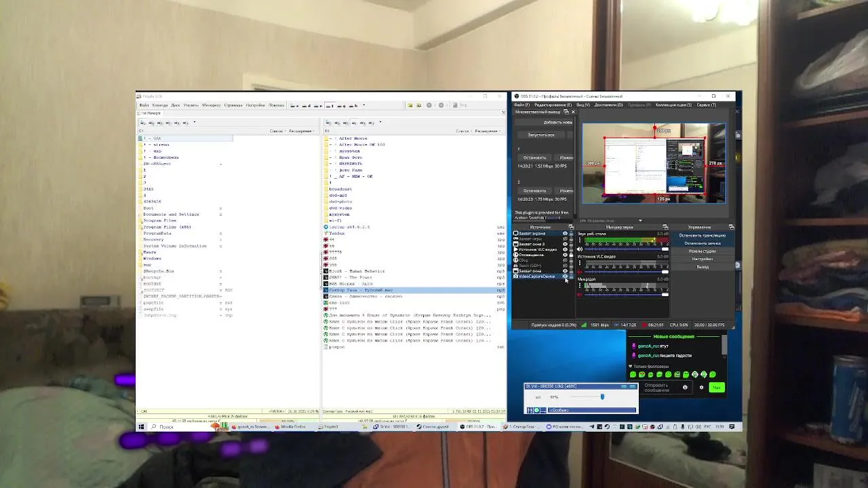Open Настройки menu in Frigate
868x488 pixels.
click(255, 105)
